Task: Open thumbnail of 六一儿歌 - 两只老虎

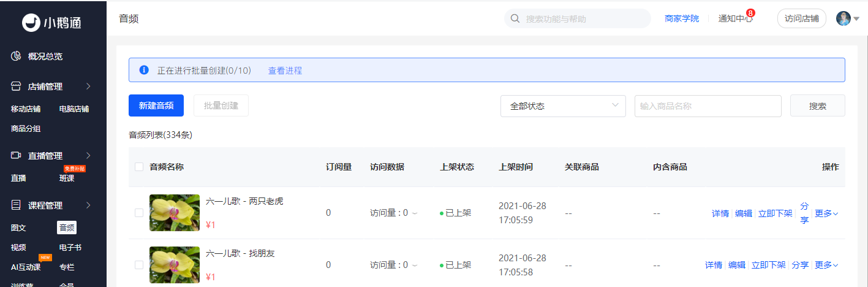Action: [x=175, y=213]
